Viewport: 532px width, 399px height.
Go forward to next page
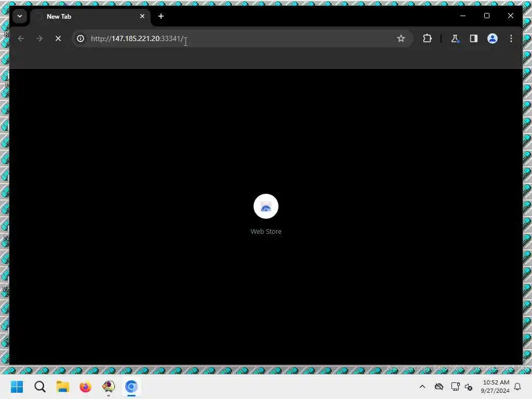(x=39, y=38)
